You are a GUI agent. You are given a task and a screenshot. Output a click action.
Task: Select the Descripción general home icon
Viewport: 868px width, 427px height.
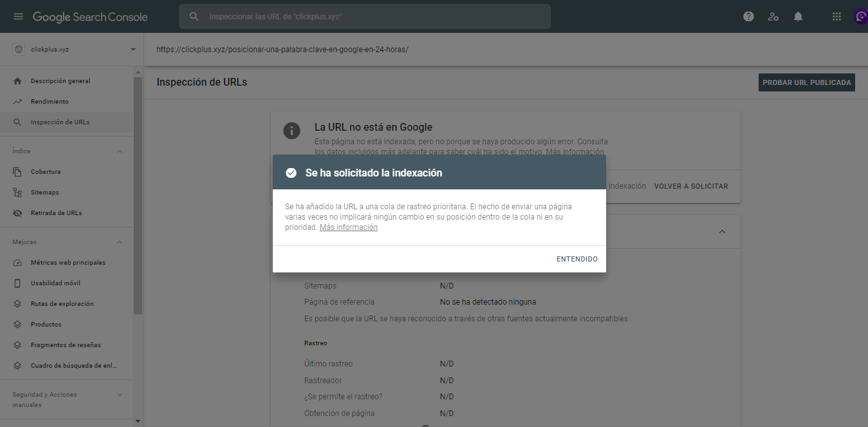(17, 81)
